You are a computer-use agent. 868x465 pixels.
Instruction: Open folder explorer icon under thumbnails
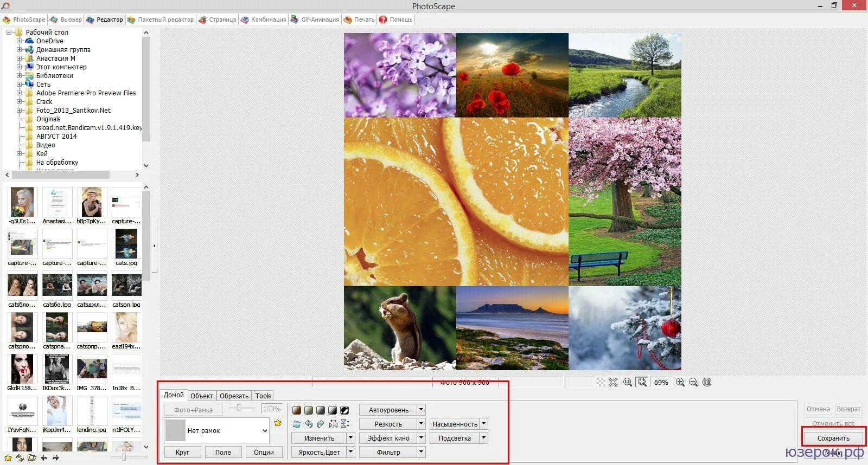point(32,458)
